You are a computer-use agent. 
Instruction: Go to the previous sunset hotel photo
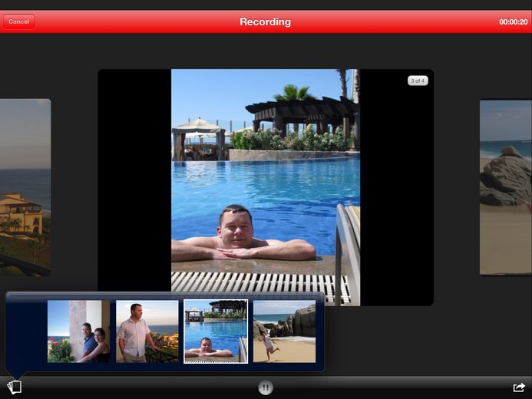(x=25, y=187)
